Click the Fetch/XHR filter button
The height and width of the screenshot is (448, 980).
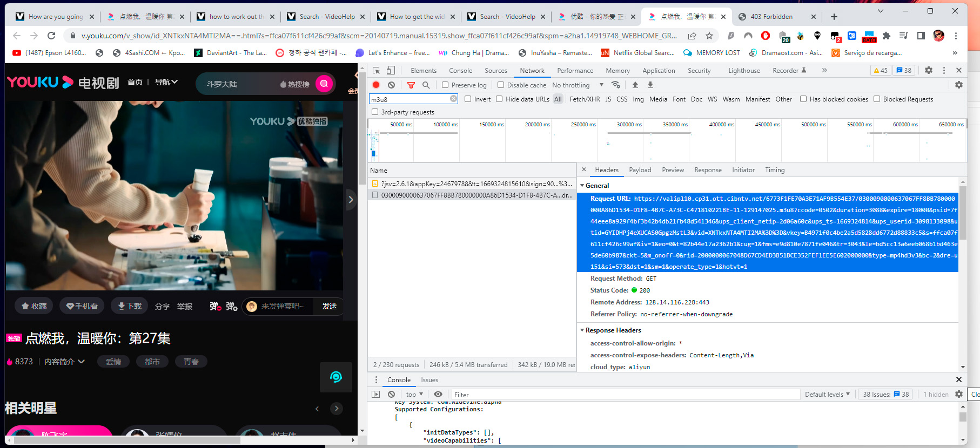585,99
